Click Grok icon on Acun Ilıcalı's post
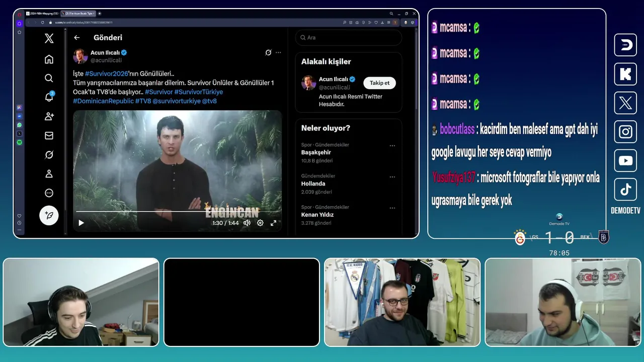The width and height of the screenshot is (644, 362). click(x=268, y=52)
